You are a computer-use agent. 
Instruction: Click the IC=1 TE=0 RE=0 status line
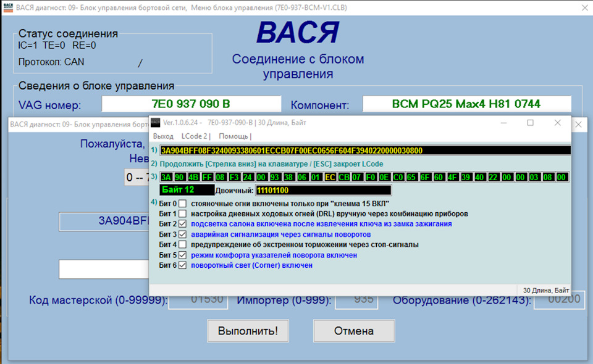pos(57,46)
